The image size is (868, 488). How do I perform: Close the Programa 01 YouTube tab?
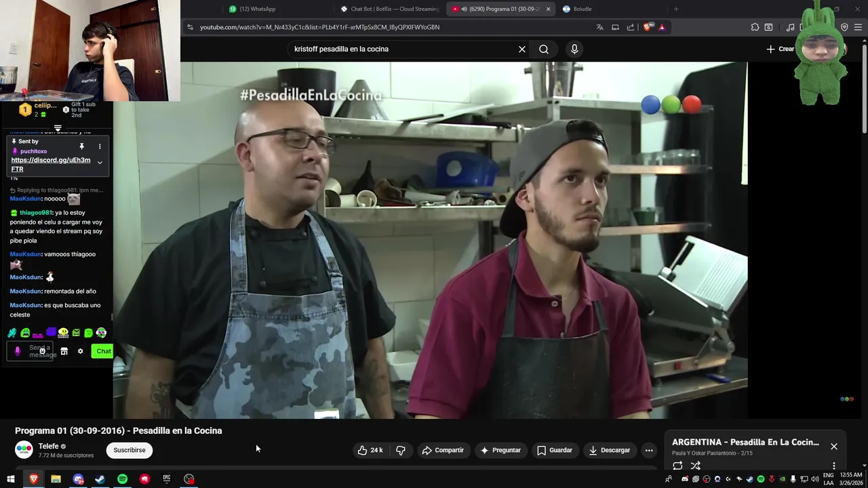[548, 9]
